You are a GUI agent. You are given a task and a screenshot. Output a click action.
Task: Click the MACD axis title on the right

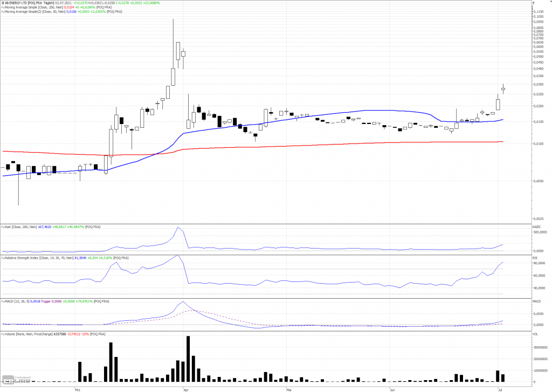tap(536, 301)
